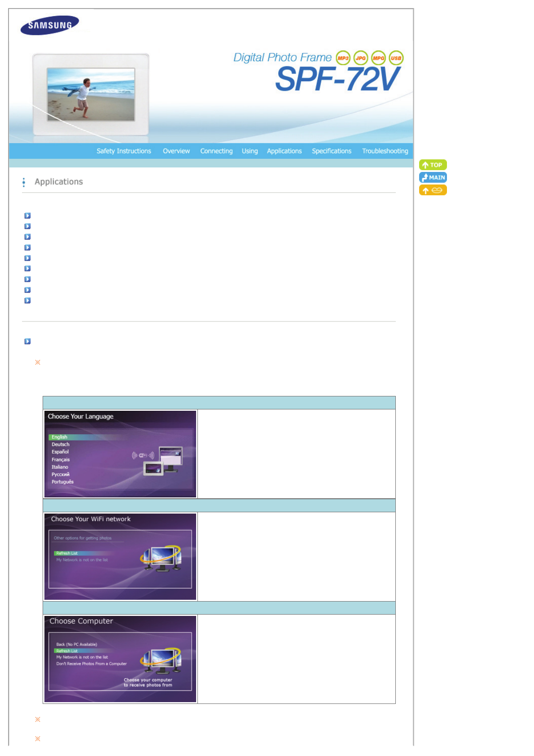534x756 pixels.
Task: Click Don't Receive Photos From a Computer text
Action: click(x=92, y=664)
